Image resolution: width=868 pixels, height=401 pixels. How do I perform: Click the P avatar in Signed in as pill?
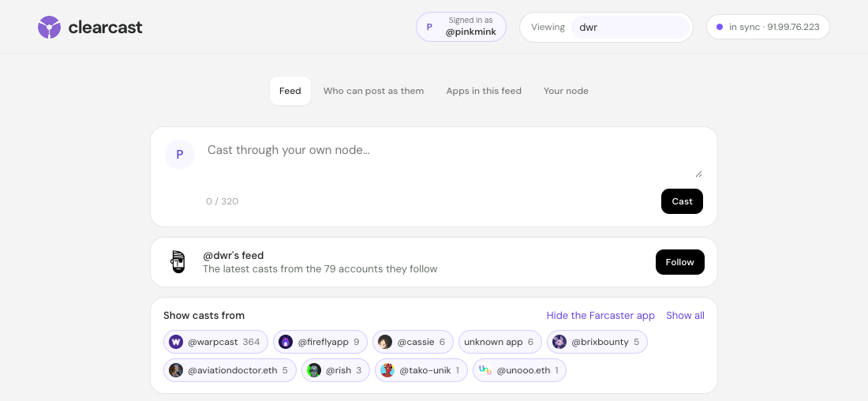[429, 27]
